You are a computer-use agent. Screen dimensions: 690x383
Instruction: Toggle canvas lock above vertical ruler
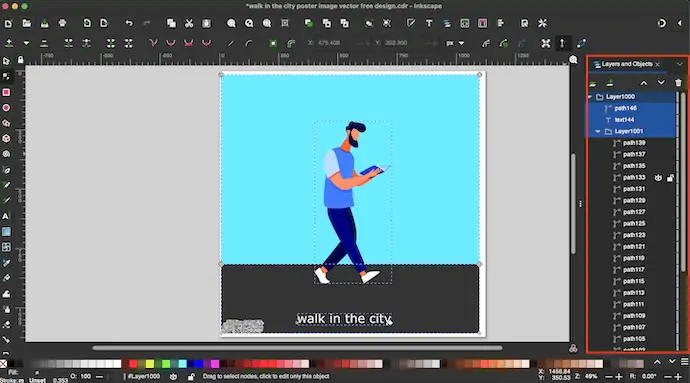pos(20,59)
